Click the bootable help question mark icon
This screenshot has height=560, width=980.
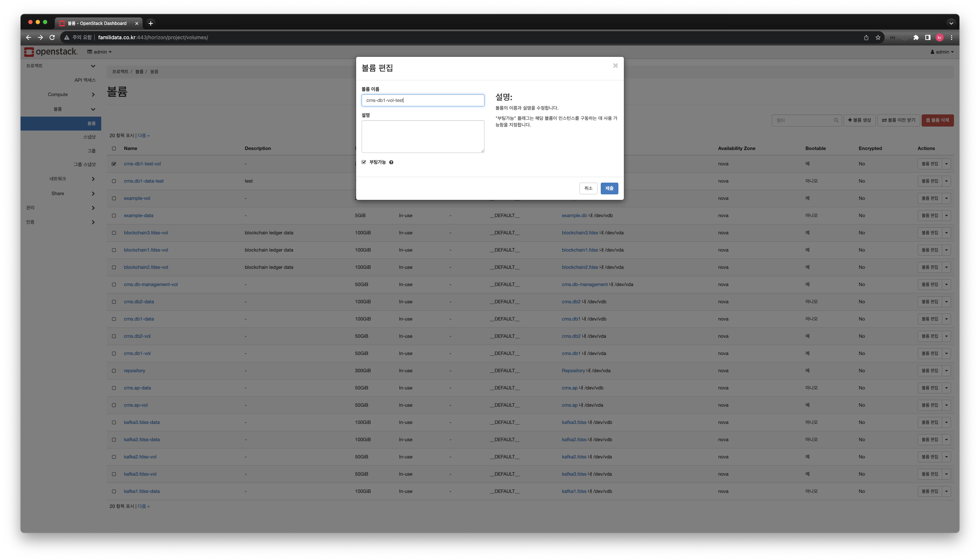coord(391,162)
